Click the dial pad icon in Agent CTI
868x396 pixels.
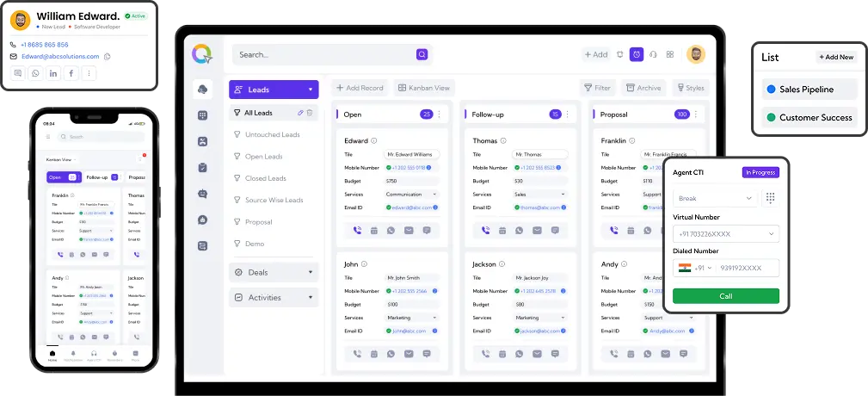[770, 198]
